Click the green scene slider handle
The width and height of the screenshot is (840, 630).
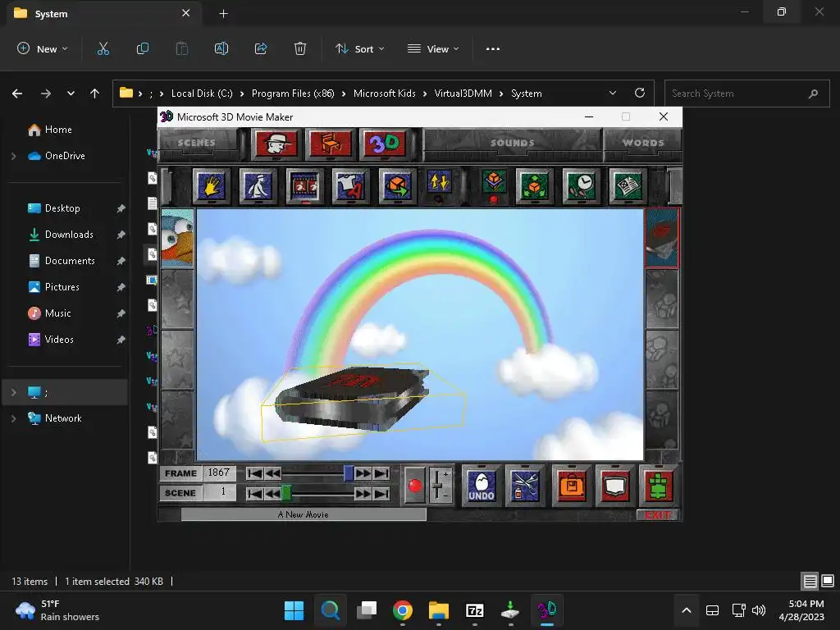tap(286, 493)
